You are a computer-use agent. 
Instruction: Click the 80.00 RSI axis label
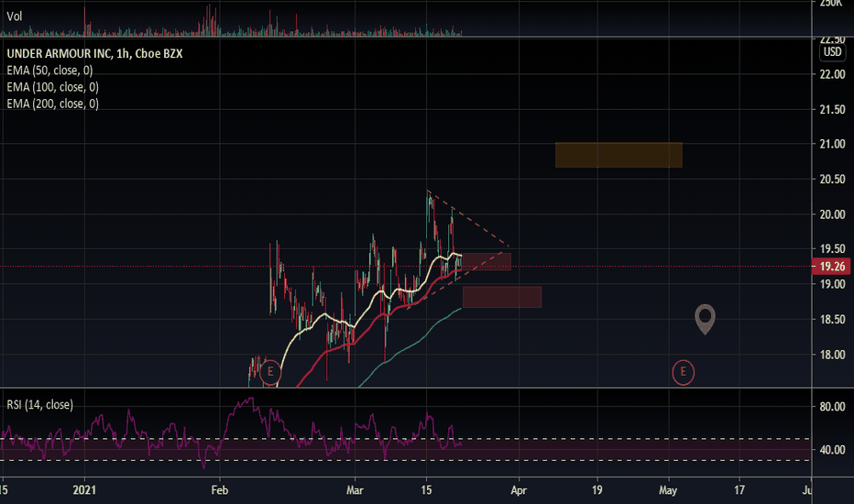(833, 407)
